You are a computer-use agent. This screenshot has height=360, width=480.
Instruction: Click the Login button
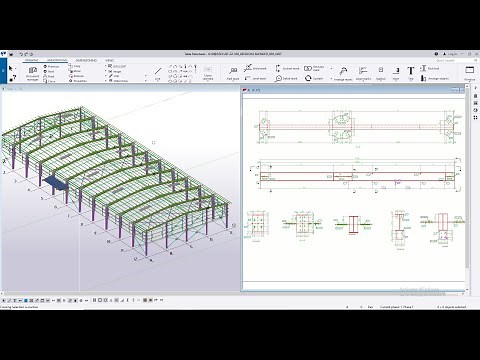tap(450, 54)
